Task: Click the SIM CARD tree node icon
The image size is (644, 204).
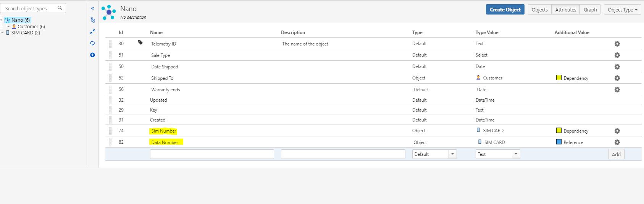Action: pyautogui.click(x=8, y=32)
